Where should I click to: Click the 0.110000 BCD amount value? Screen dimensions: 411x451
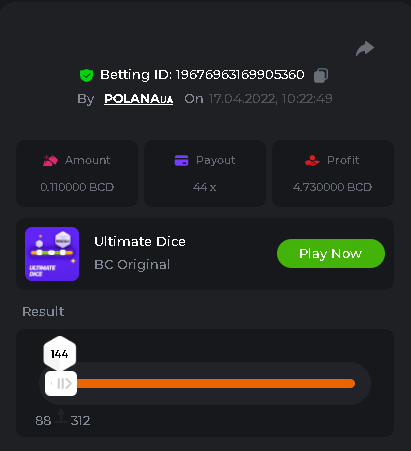77,187
